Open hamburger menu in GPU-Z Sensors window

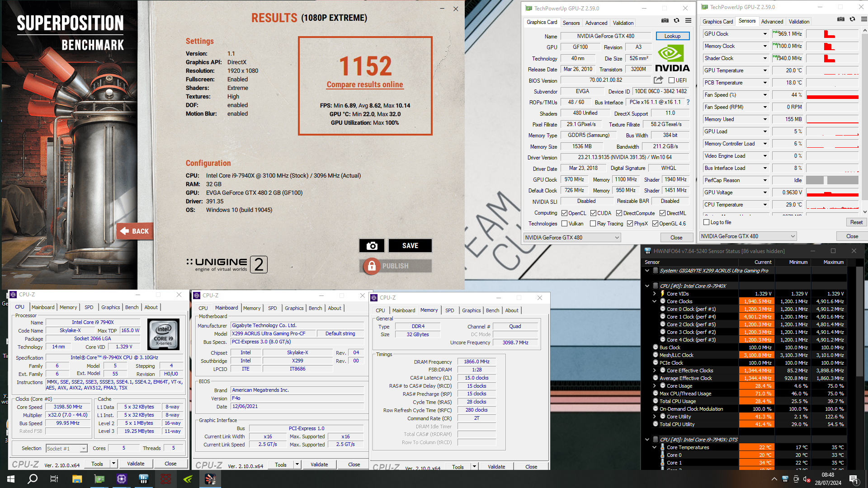pyautogui.click(x=864, y=19)
